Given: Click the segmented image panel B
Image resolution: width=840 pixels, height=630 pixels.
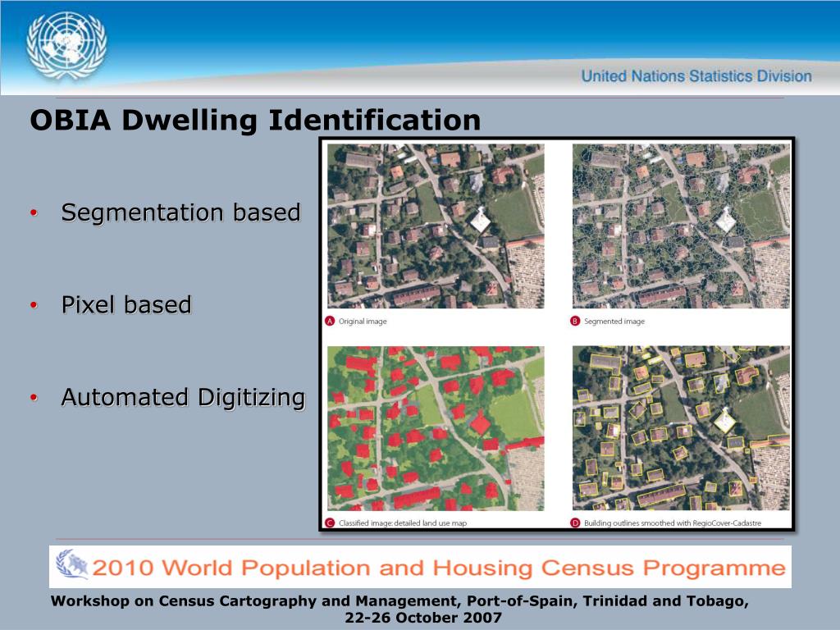Looking at the screenshot, I should tap(681, 226).
